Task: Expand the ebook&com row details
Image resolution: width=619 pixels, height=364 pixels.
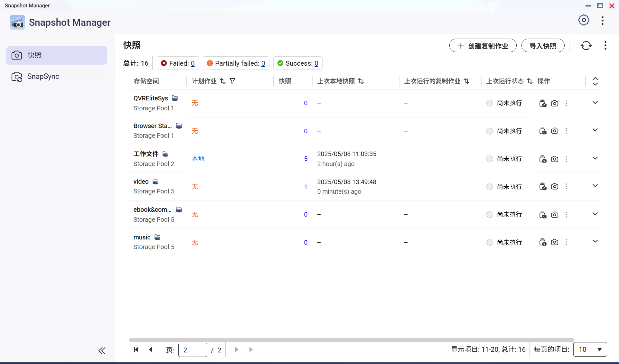Action: pyautogui.click(x=595, y=214)
